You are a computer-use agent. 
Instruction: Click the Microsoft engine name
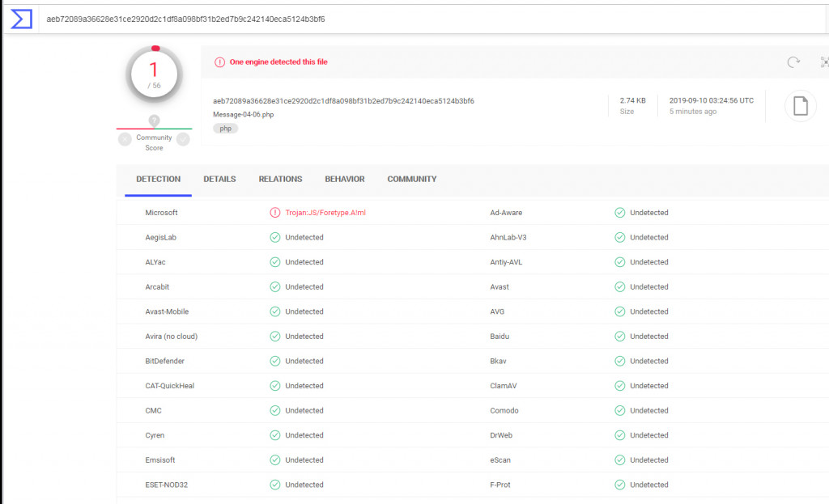(x=161, y=213)
